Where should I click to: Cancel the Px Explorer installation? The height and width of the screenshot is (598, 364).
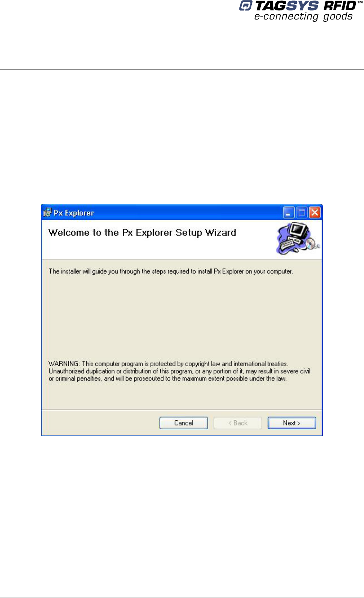pos(184,423)
